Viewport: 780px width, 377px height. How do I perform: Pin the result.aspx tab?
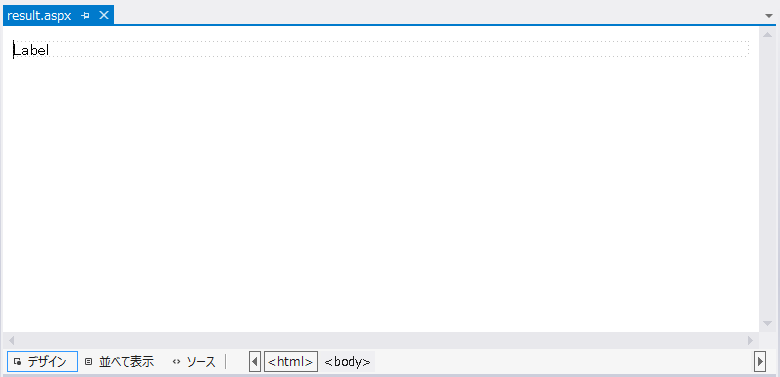(x=86, y=16)
